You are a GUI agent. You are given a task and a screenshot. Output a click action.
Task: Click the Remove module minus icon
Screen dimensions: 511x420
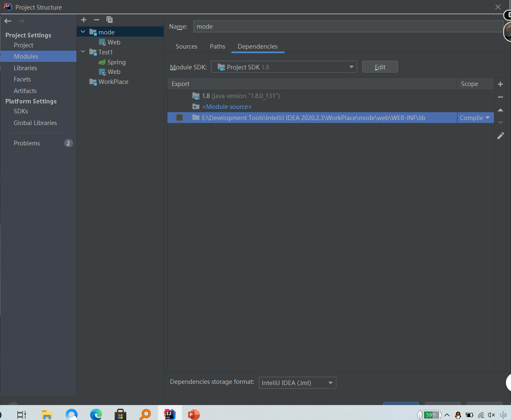pyautogui.click(x=96, y=20)
